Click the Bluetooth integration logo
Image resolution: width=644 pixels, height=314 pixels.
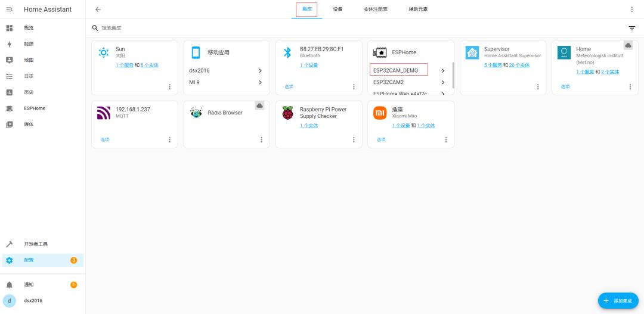[287, 52]
